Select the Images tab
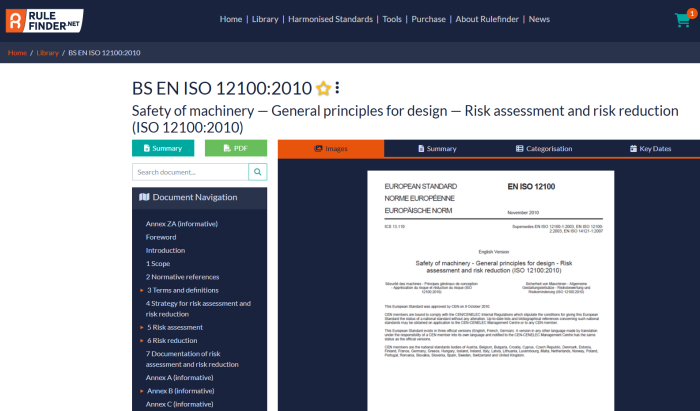 pyautogui.click(x=330, y=148)
